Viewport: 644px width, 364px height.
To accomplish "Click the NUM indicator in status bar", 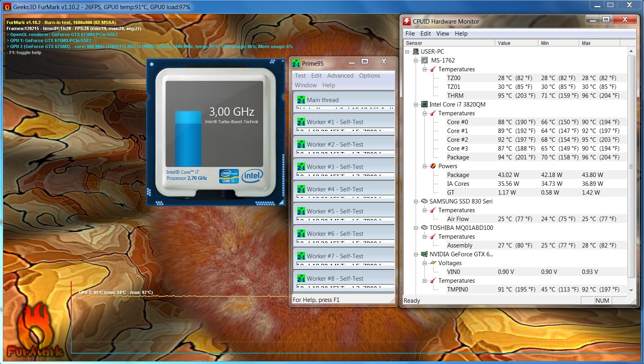I will (x=602, y=301).
